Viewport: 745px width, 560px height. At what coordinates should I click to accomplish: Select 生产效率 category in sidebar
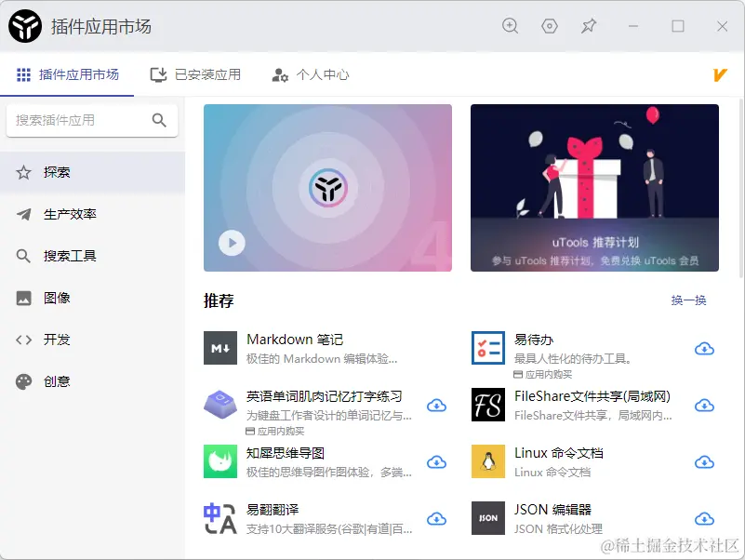93,214
